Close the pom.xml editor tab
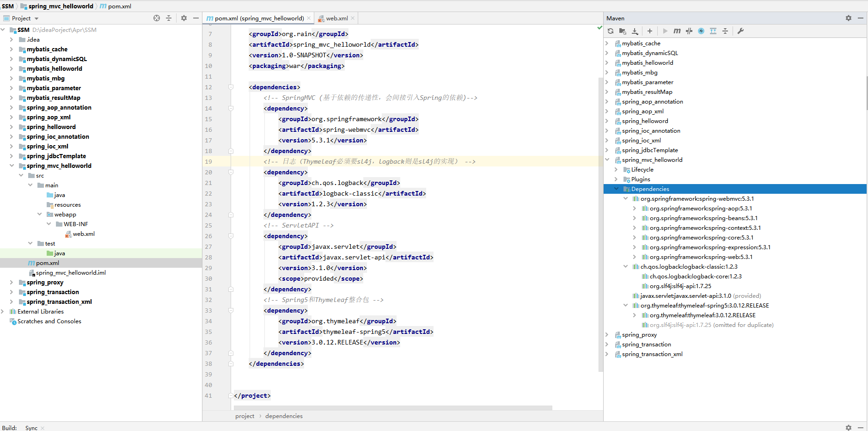 (309, 18)
